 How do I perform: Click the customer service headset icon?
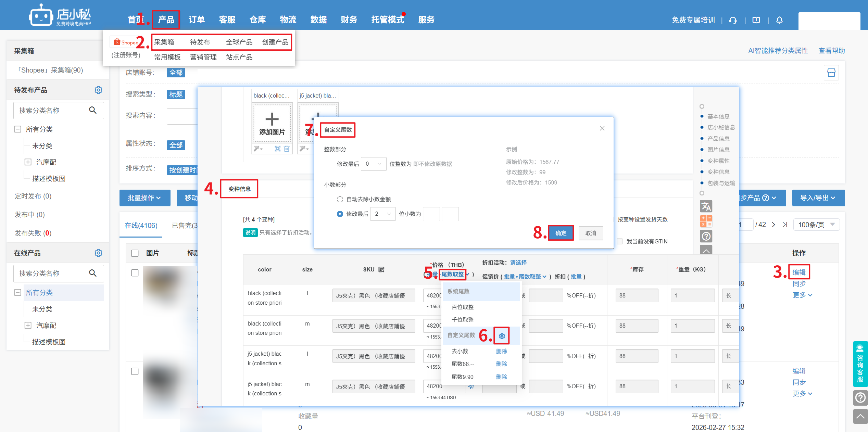click(x=733, y=20)
